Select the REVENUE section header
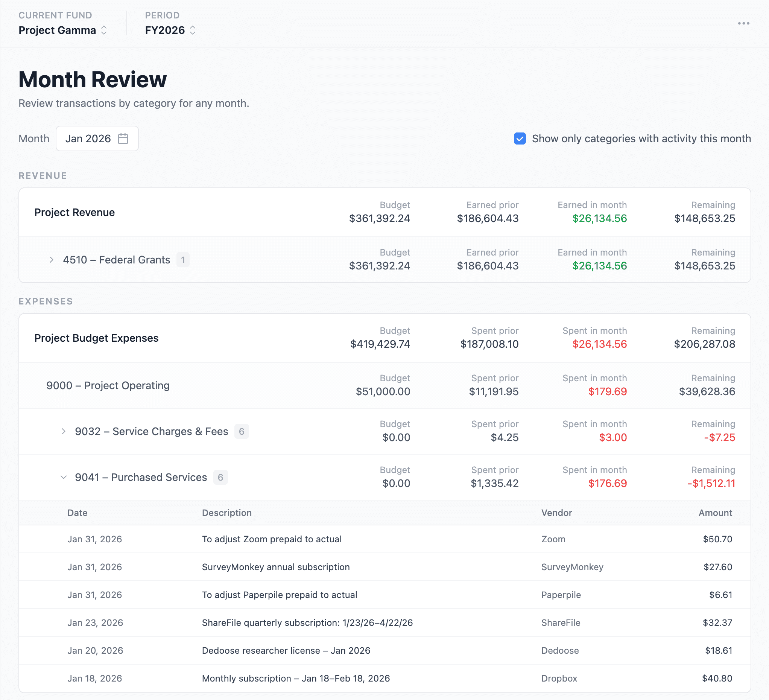Image resolution: width=769 pixels, height=700 pixels. (43, 175)
